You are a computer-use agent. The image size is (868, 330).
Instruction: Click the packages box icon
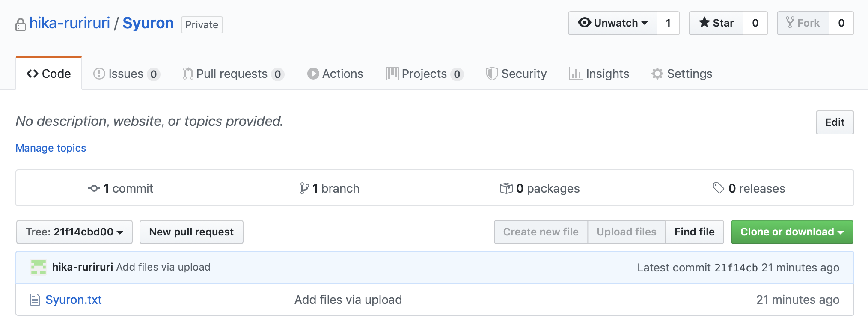[506, 188]
